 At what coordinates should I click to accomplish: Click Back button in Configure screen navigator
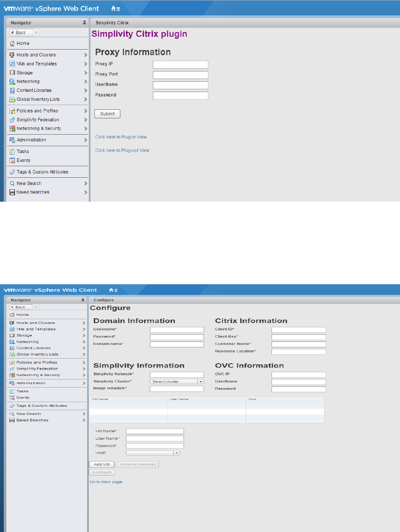click(x=19, y=307)
